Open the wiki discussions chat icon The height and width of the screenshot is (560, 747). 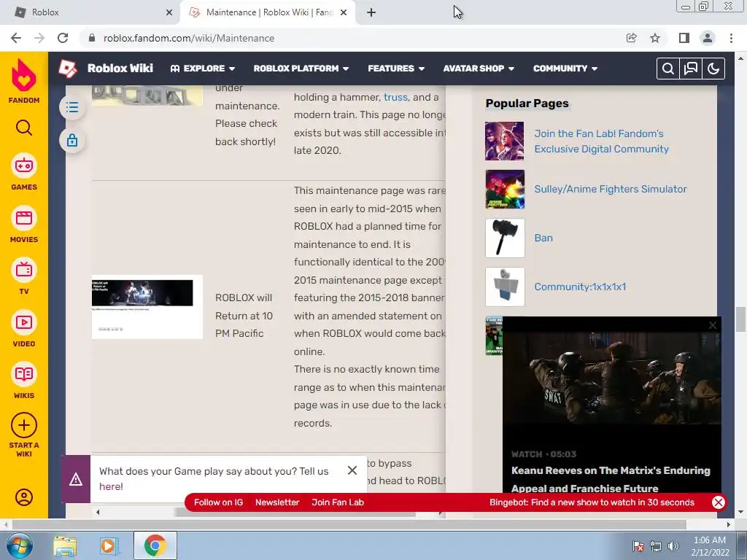(x=691, y=69)
